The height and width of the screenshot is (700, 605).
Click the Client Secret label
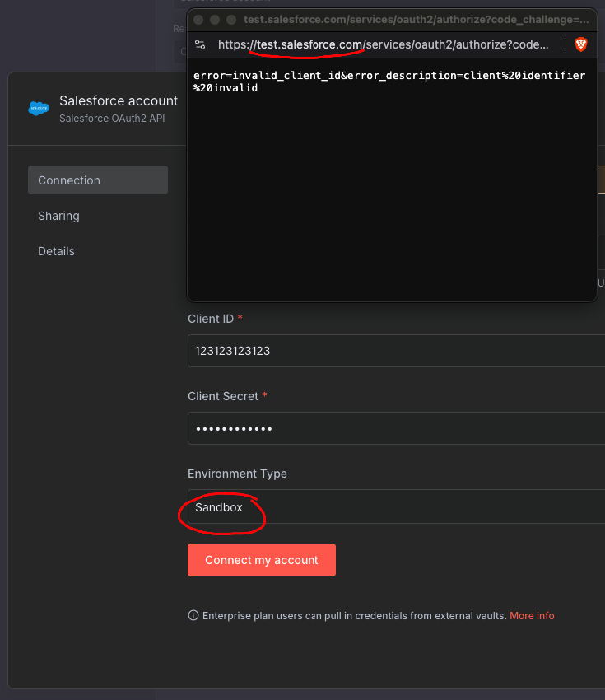point(223,396)
